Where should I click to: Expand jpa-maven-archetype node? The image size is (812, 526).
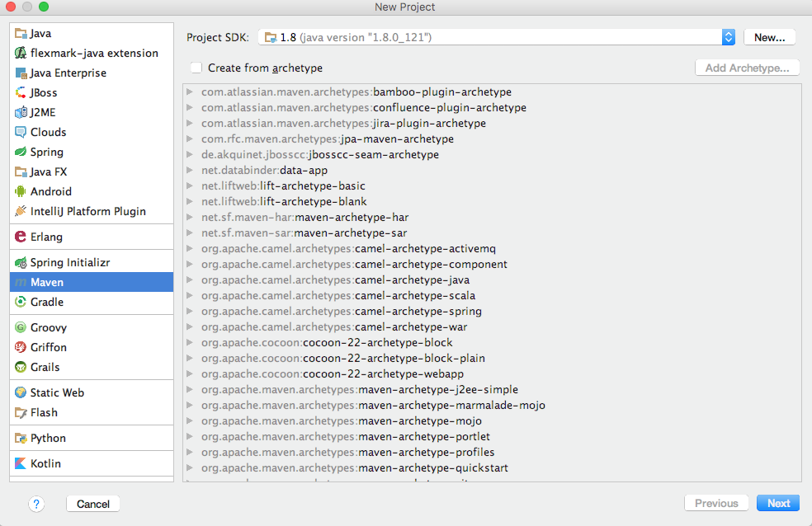tap(190, 139)
